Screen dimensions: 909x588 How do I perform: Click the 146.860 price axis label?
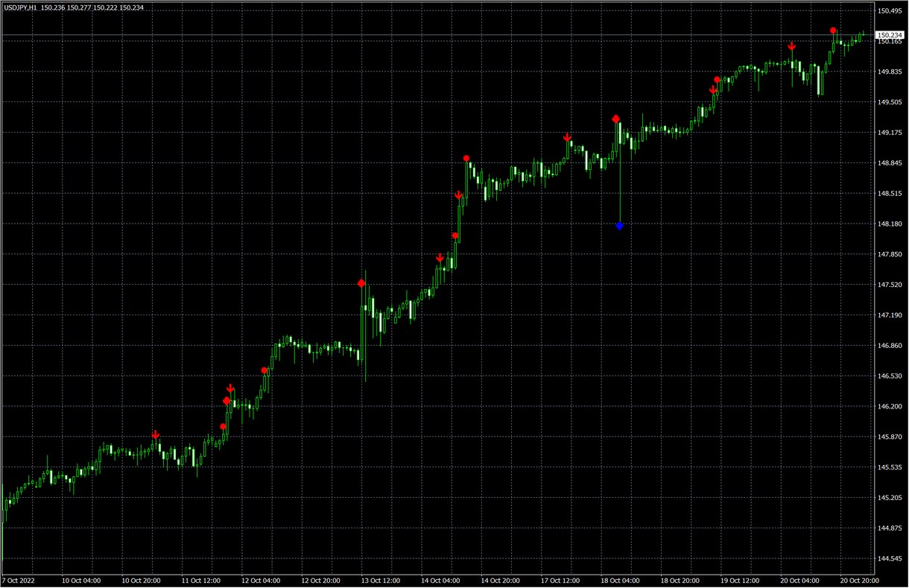[890, 346]
